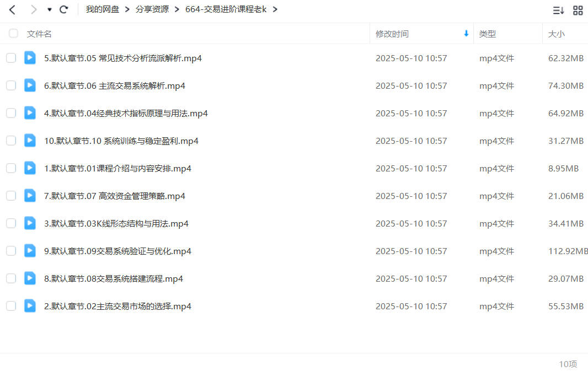Open the navigation history dropdown arrow
The image size is (588, 371).
(49, 10)
